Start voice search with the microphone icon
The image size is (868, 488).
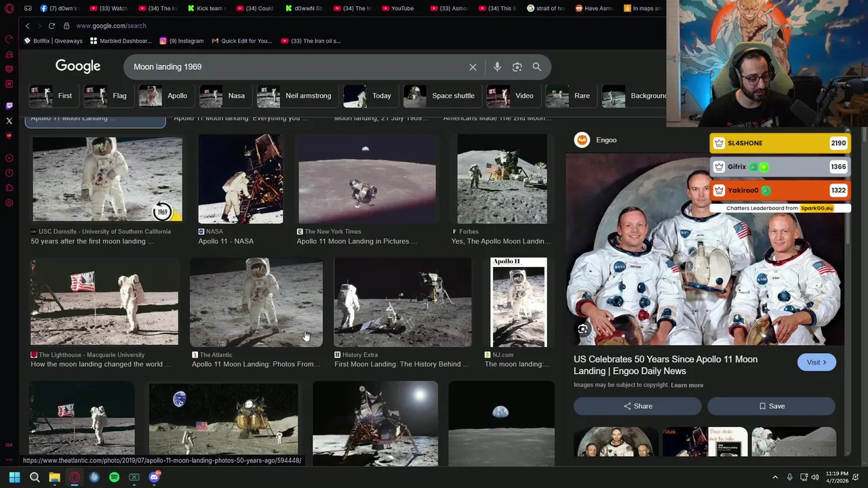point(497,67)
